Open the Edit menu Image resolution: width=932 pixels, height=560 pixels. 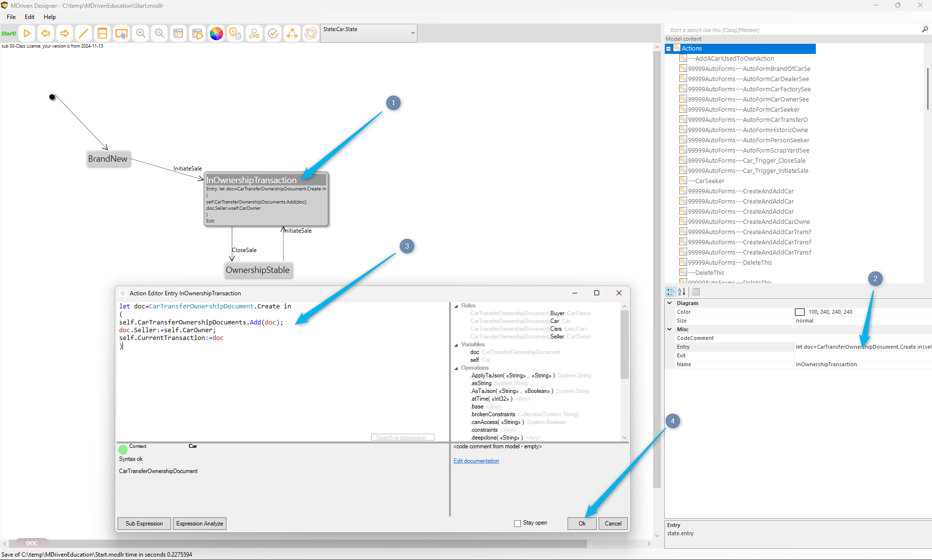(x=30, y=17)
